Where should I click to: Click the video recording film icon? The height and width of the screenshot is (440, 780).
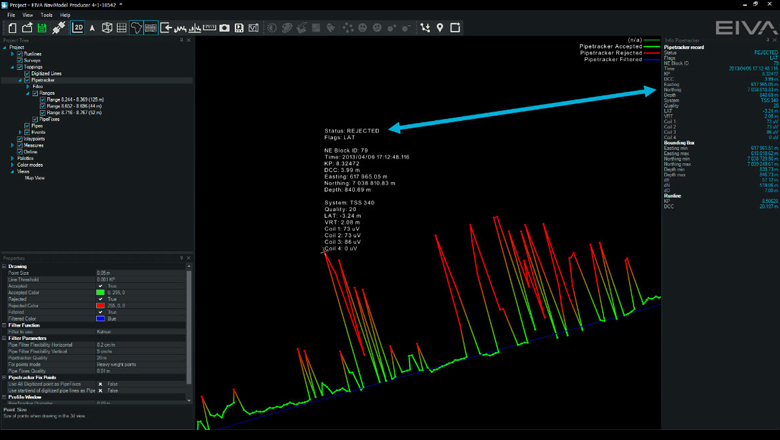(x=239, y=28)
